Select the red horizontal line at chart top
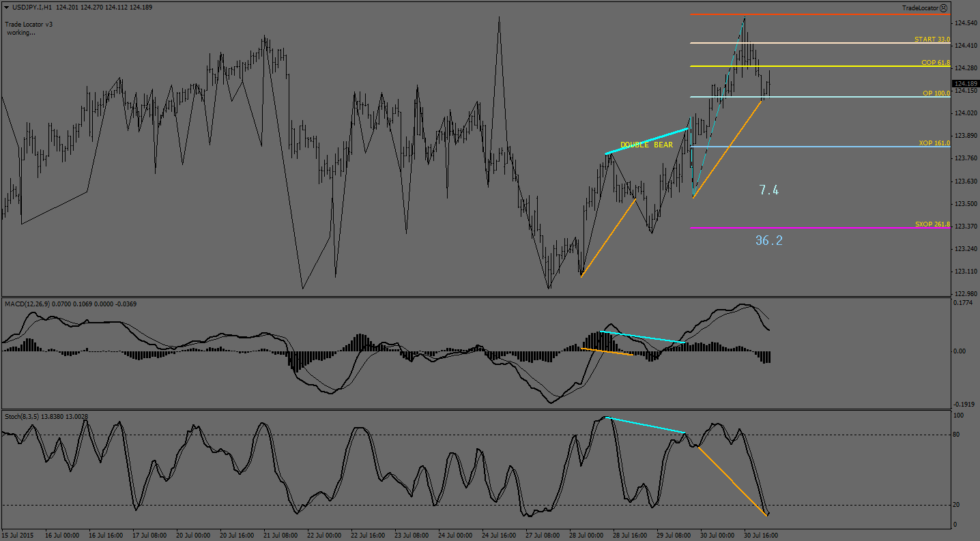Image resolution: width=980 pixels, height=541 pixels. 819,14
